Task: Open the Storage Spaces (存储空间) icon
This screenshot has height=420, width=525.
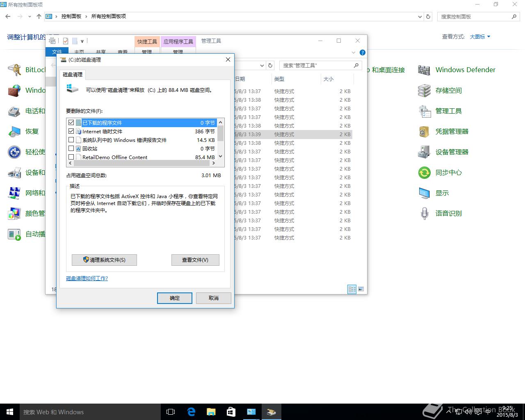Action: pyautogui.click(x=424, y=90)
